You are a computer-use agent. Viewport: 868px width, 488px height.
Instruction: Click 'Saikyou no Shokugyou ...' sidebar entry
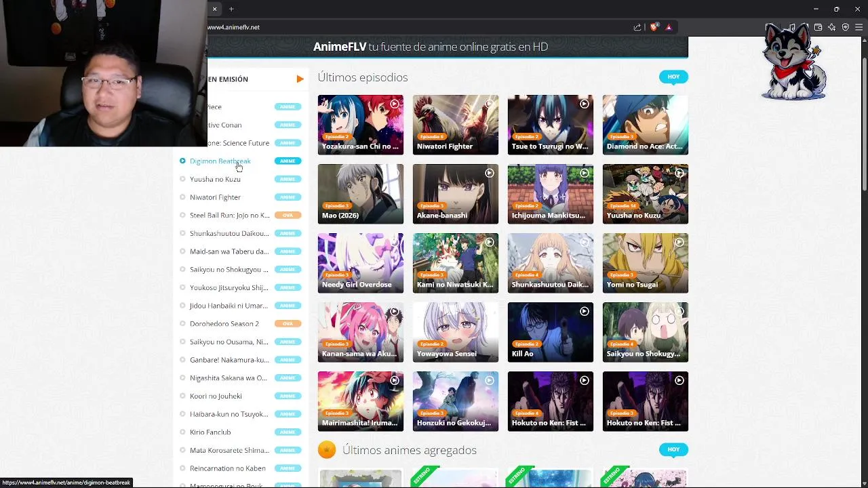[229, 269]
